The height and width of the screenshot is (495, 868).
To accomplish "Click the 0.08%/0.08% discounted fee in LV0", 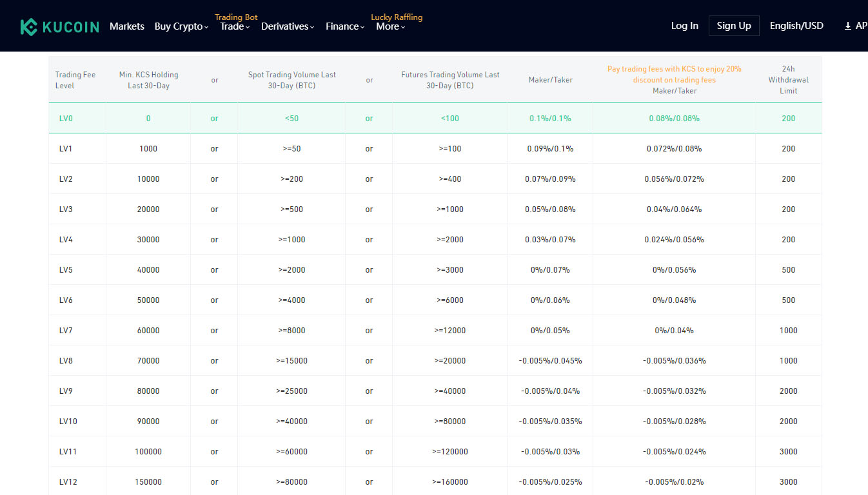I will click(x=674, y=119).
